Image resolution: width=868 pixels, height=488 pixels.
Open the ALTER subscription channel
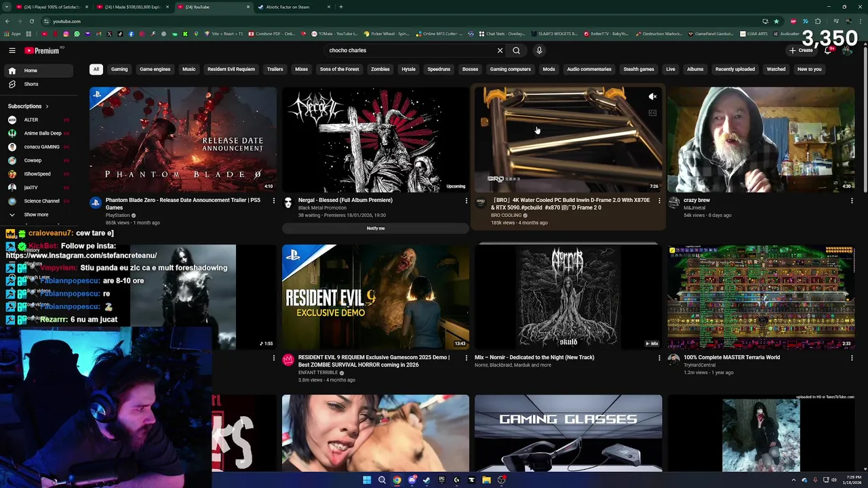coord(31,120)
